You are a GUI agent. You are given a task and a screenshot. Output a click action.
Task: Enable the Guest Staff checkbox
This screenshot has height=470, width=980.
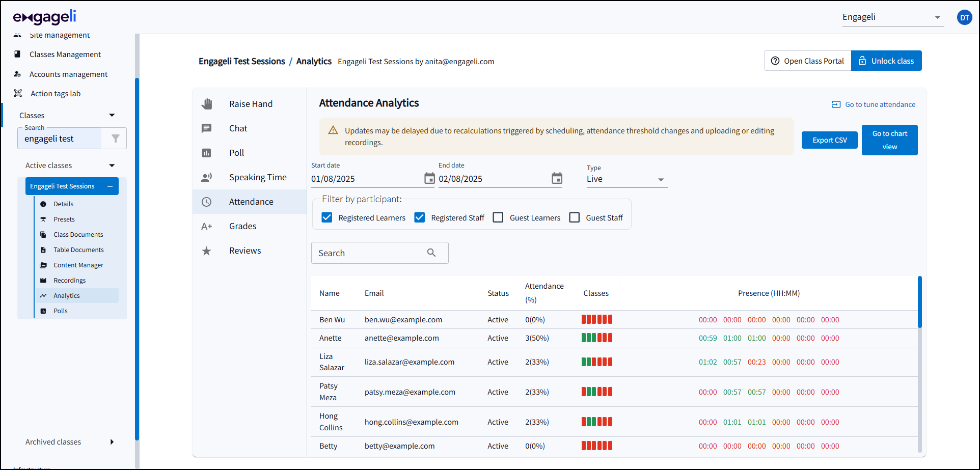(x=575, y=217)
